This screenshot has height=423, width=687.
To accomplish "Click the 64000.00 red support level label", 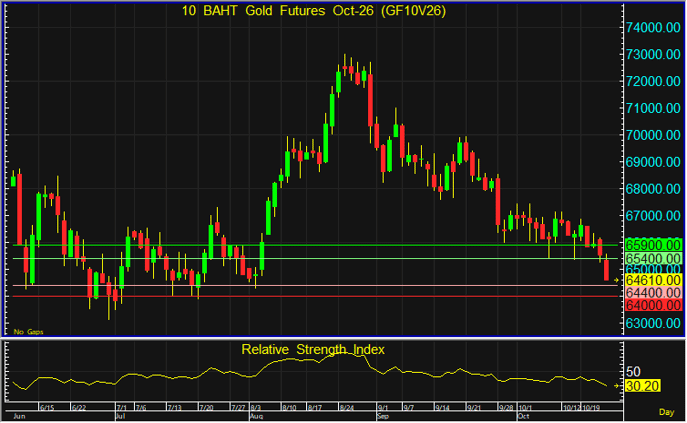I will [653, 305].
